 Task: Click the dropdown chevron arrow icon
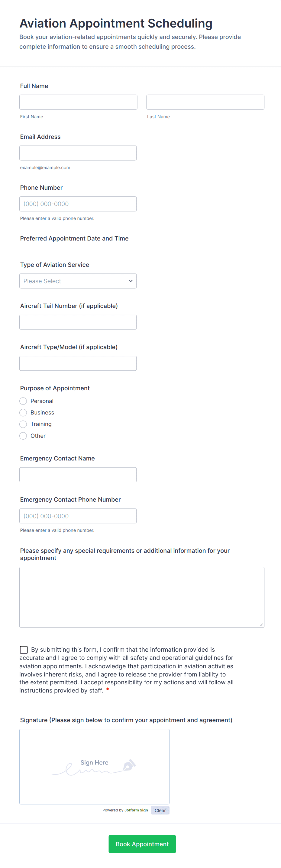[131, 281]
